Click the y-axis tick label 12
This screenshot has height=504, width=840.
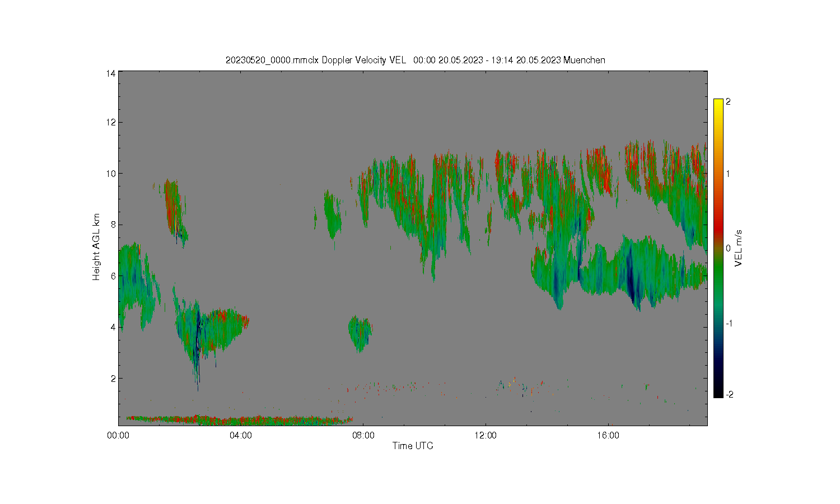pos(111,122)
